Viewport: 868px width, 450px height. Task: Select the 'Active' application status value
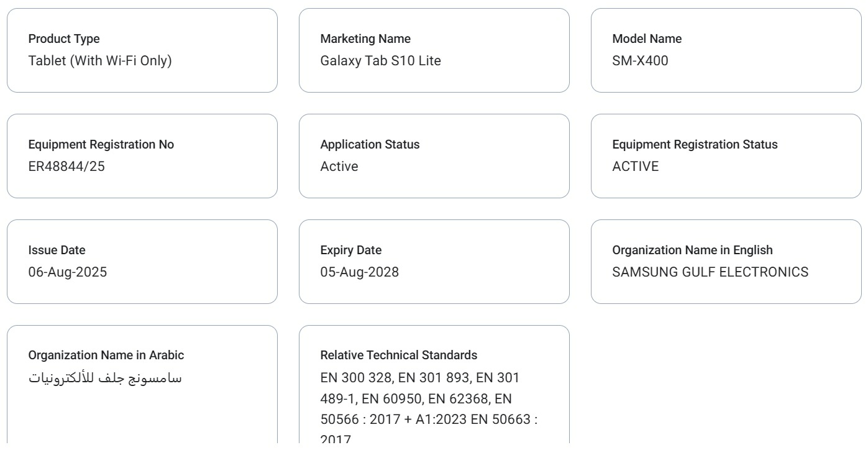point(339,167)
